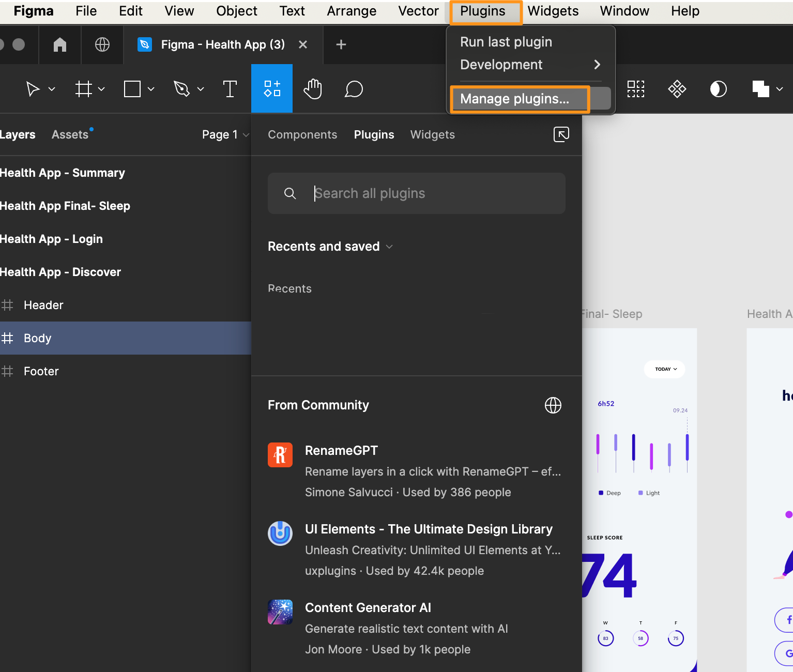
Task: Open the View menu
Action: coord(179,11)
